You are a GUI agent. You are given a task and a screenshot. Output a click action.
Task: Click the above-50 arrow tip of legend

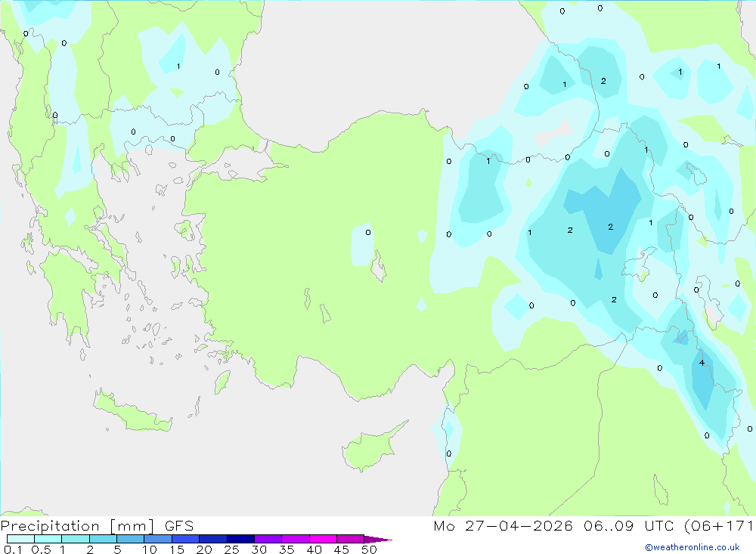click(378, 539)
